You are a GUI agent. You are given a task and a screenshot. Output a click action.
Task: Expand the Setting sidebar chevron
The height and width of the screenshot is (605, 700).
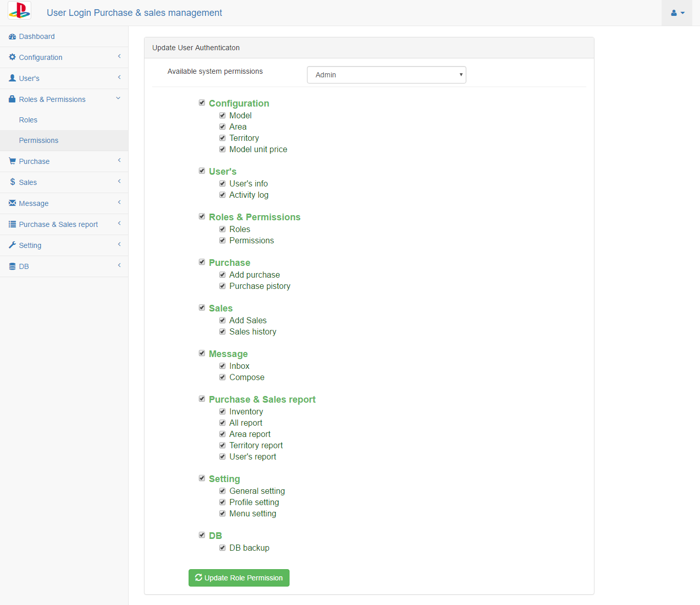pos(119,244)
